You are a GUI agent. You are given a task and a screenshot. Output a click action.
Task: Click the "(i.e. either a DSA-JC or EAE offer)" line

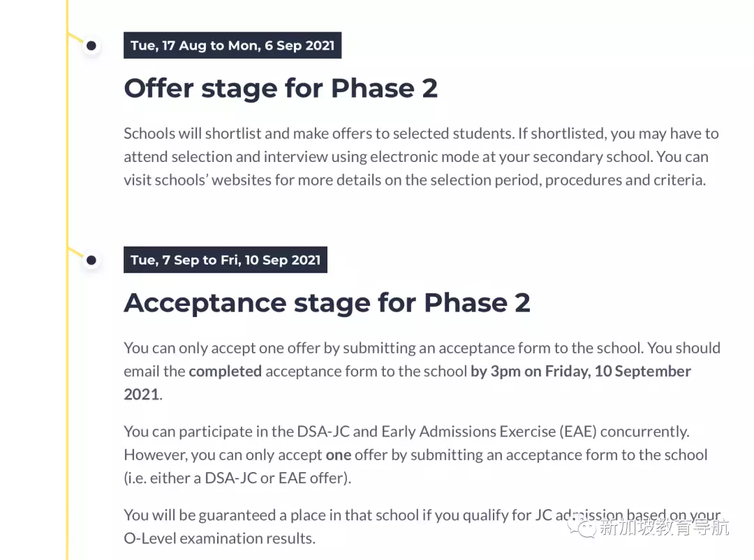coord(237,478)
